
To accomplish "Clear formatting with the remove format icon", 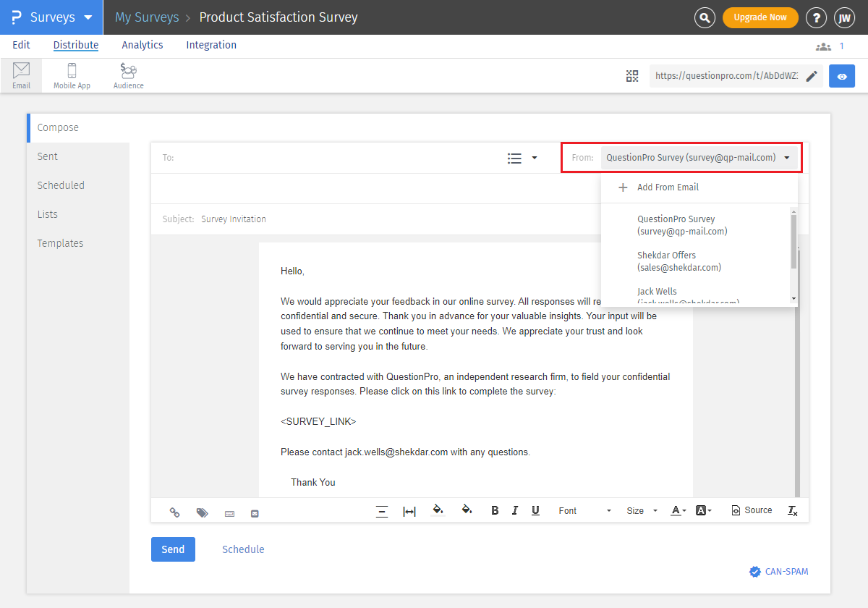I will tap(792, 510).
